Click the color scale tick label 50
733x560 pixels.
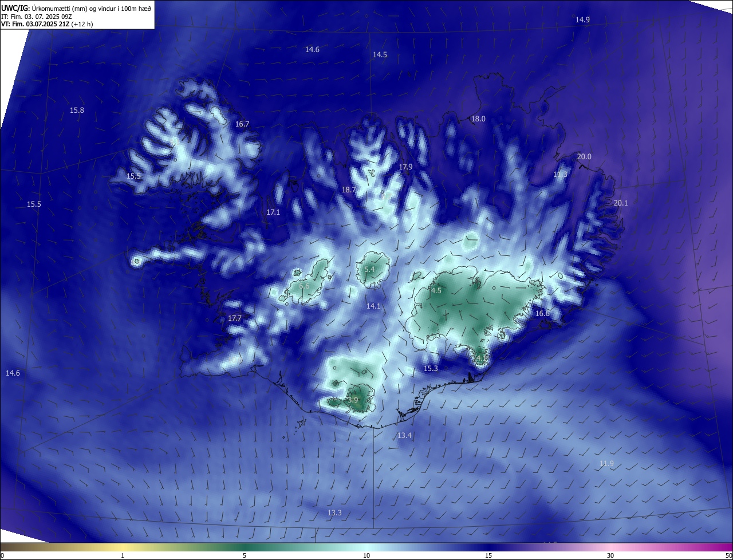[x=728, y=556]
